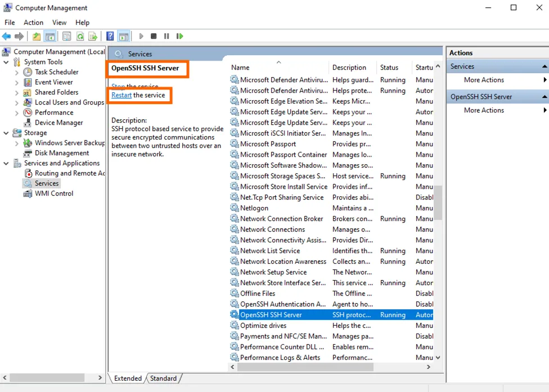Toggle the Show/Hide Action Pane toolbar icon
This screenshot has height=392, width=549.
[x=124, y=36]
